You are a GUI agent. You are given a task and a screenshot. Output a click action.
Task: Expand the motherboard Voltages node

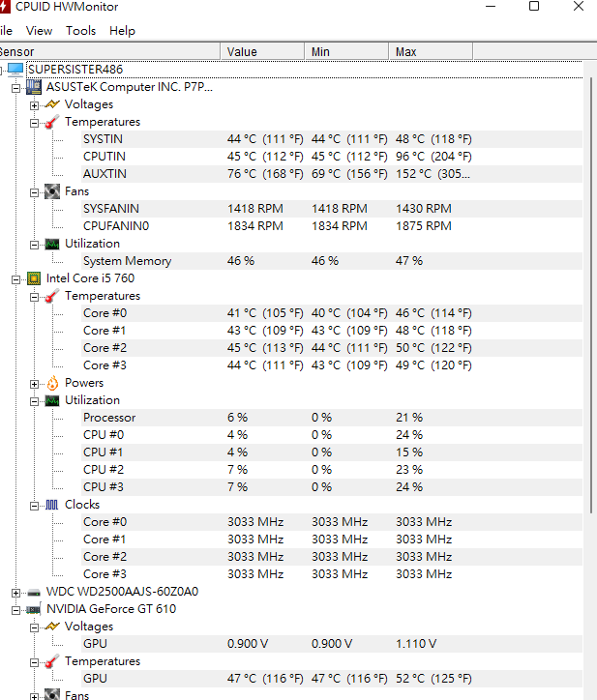[35, 105]
